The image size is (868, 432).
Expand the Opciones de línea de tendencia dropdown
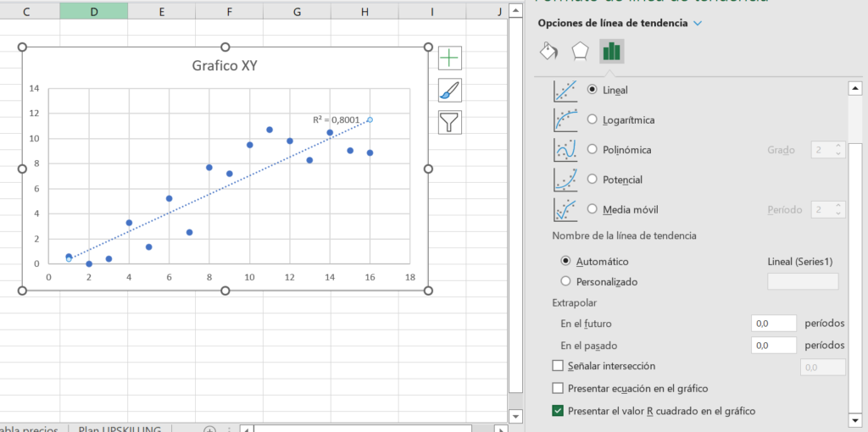pyautogui.click(x=697, y=23)
